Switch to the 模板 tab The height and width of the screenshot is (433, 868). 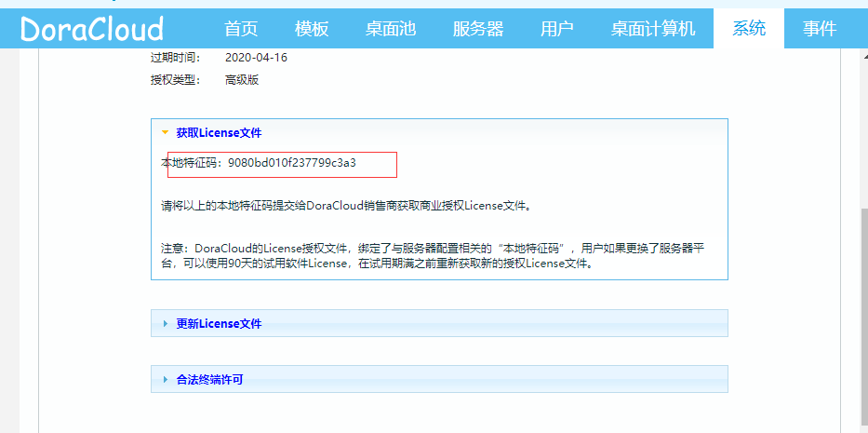point(312,28)
